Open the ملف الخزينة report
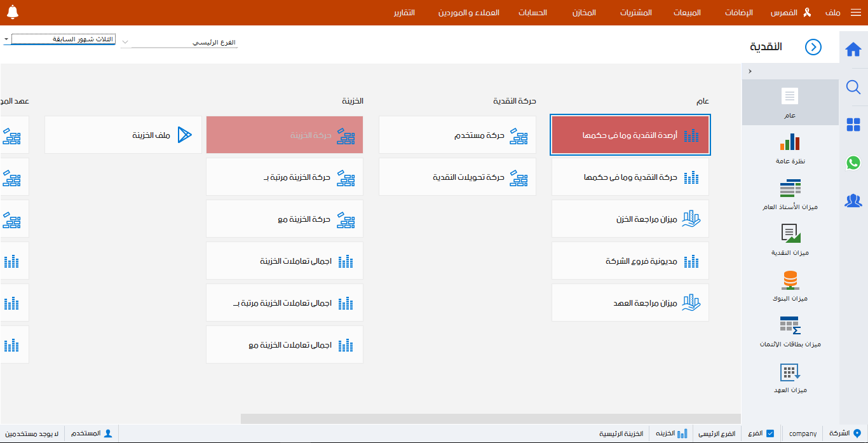 point(123,135)
